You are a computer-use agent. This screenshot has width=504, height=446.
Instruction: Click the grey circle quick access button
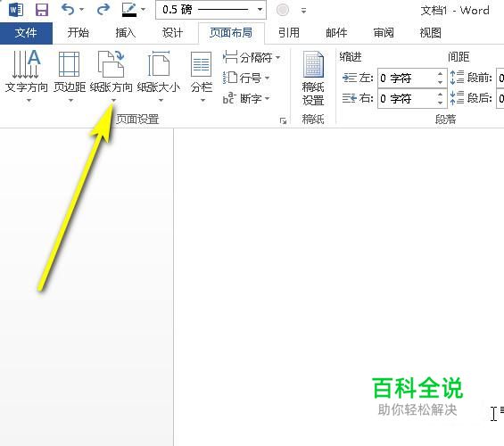tap(283, 10)
